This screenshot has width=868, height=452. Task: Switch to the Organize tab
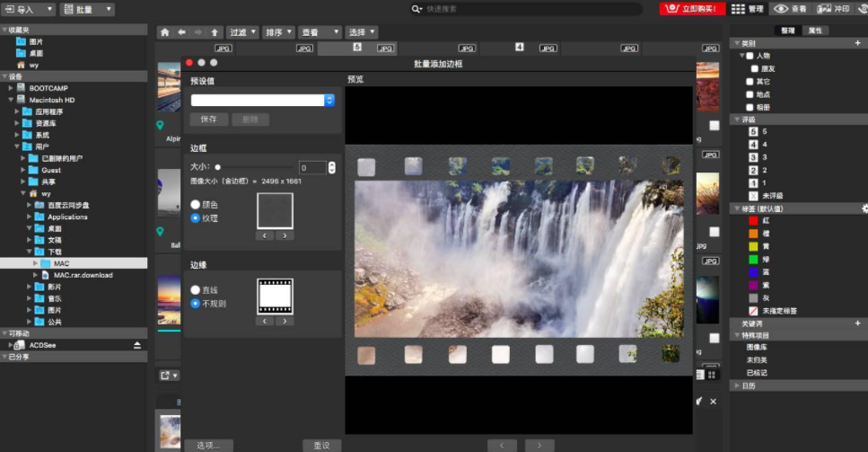[x=787, y=31]
